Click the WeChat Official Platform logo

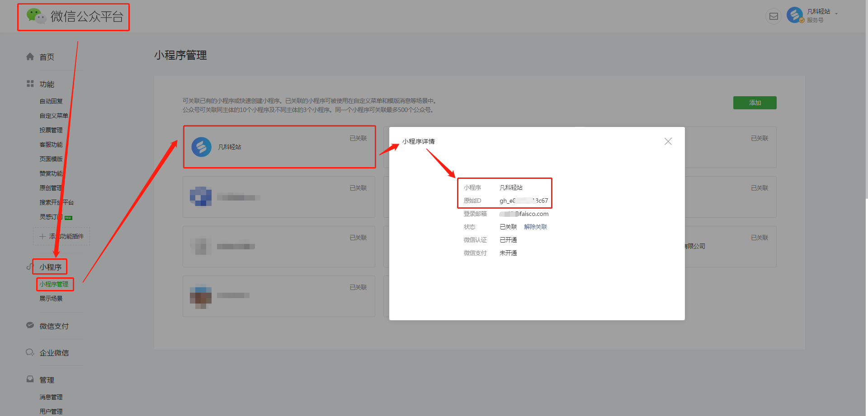[x=75, y=17]
